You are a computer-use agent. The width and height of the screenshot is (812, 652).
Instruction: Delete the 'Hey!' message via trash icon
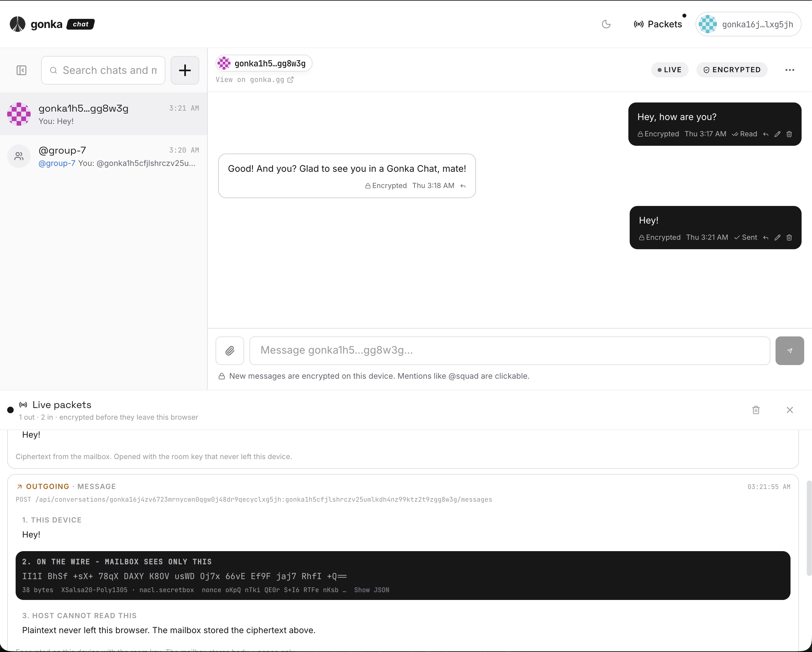[789, 238]
